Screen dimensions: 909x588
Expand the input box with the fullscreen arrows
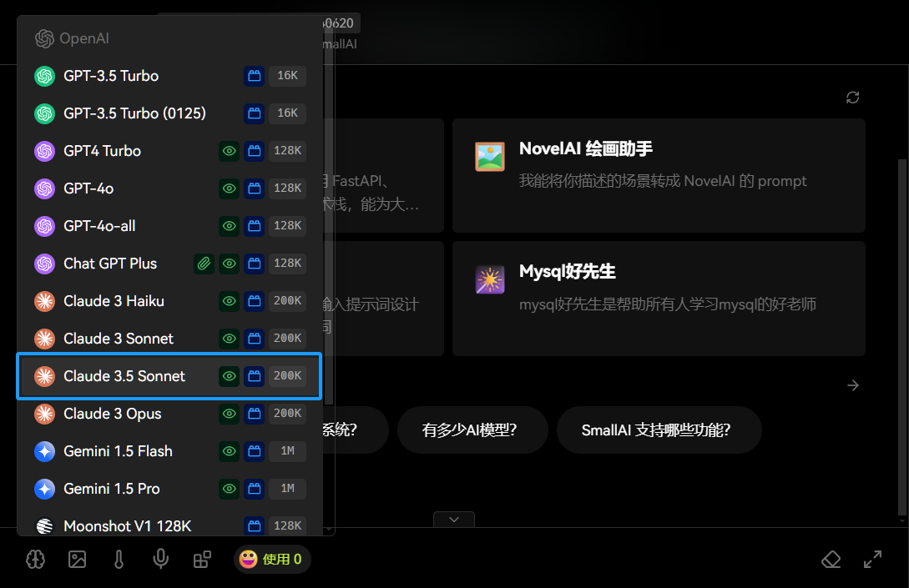coord(872,559)
